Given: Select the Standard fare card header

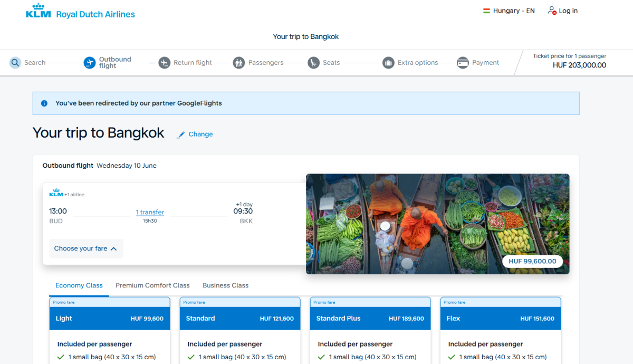Looking at the screenshot, I should [239, 319].
